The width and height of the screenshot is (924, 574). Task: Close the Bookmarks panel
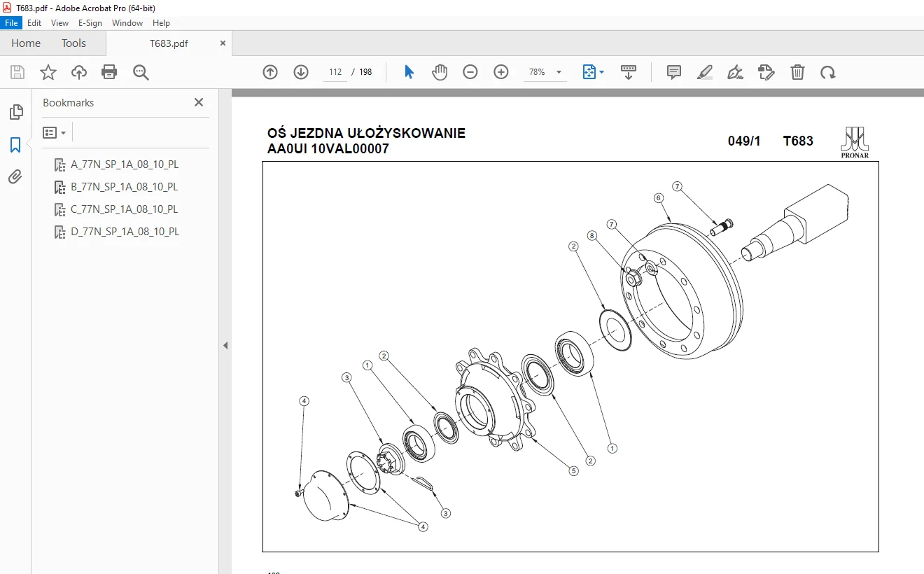point(199,102)
